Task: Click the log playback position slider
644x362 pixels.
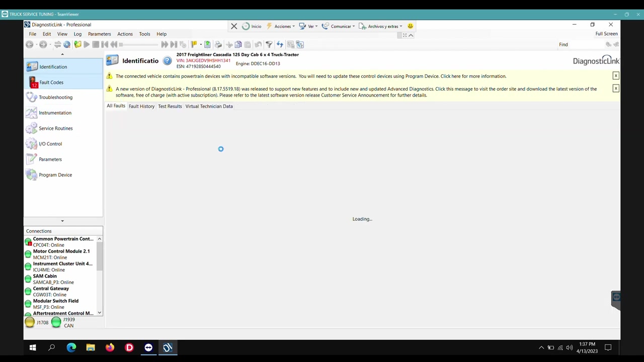Action: click(x=139, y=45)
